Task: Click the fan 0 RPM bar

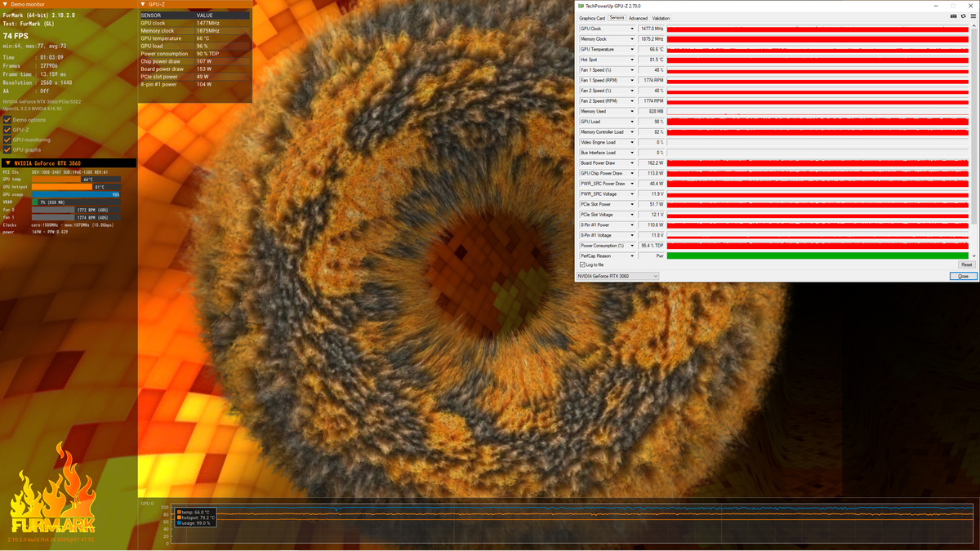Action: pyautogui.click(x=76, y=210)
